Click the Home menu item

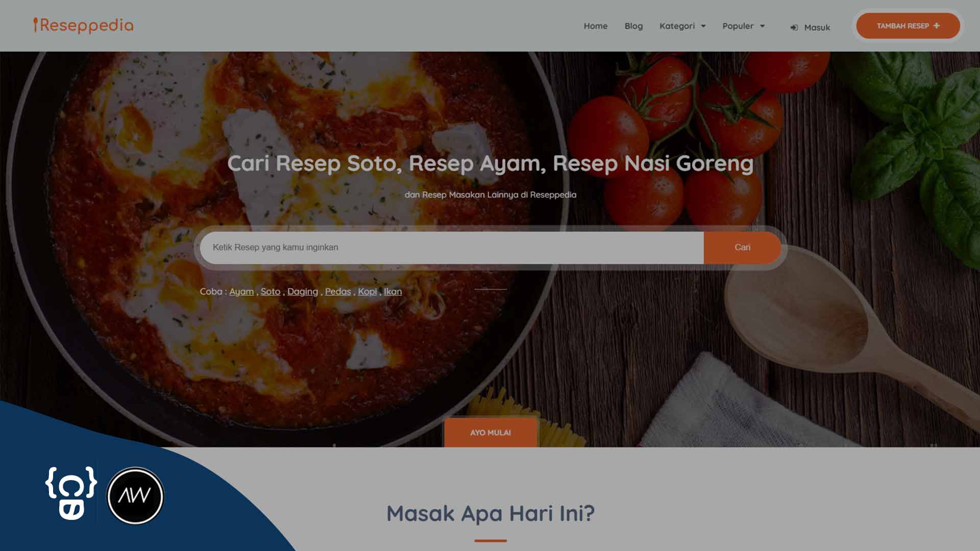[595, 26]
